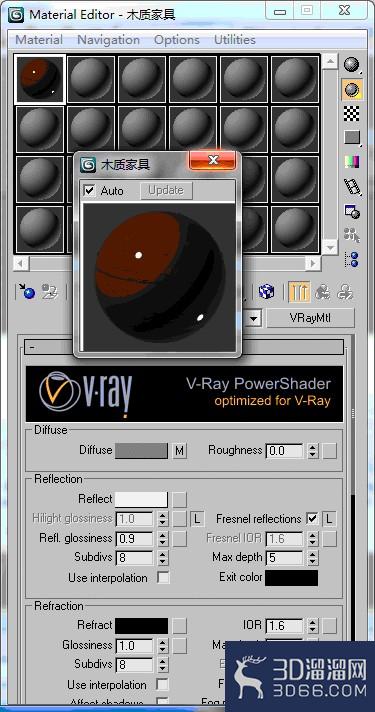Image resolution: width=375 pixels, height=712 pixels.
Task: Toggle Show Map in Viewport cube icon
Action: tap(266, 292)
